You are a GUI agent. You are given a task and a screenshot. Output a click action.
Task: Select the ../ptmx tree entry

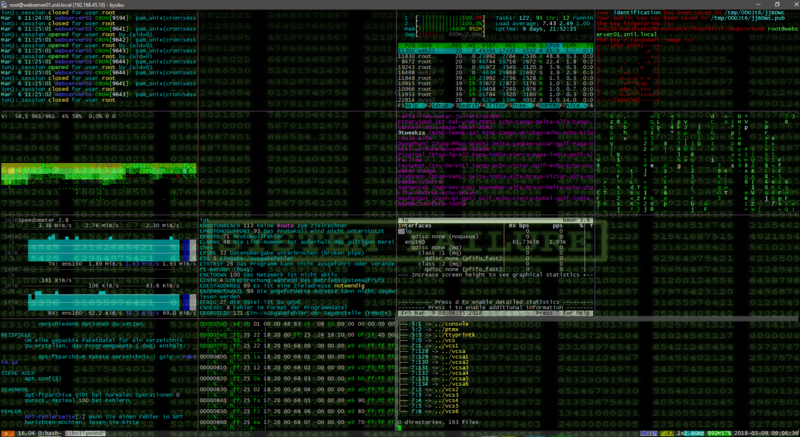[448, 331]
